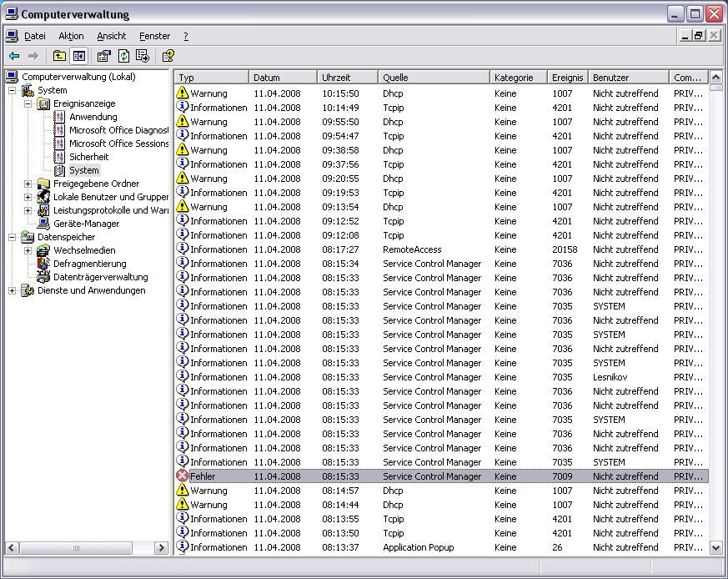Sort by the Quelle column header

click(434, 78)
